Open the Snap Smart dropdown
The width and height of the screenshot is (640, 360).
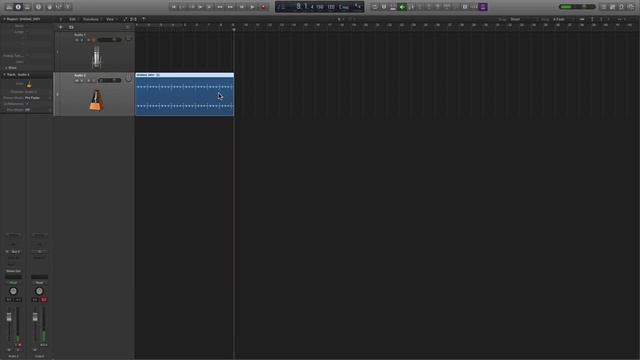coord(524,19)
